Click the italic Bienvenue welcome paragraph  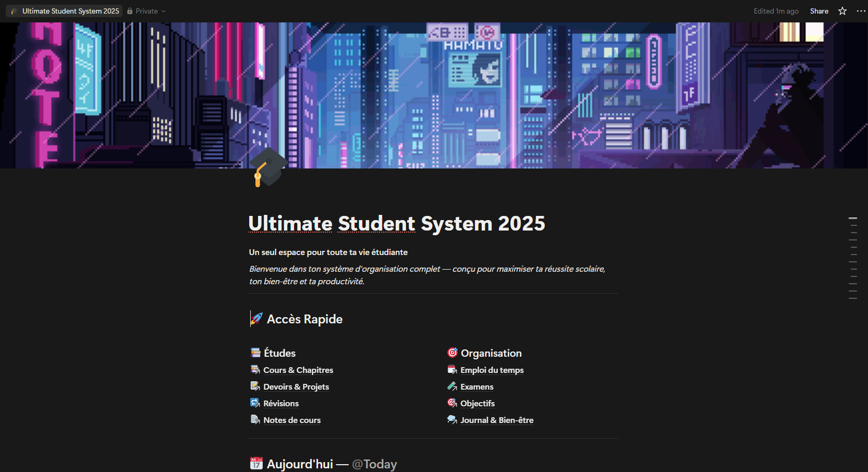(427, 275)
